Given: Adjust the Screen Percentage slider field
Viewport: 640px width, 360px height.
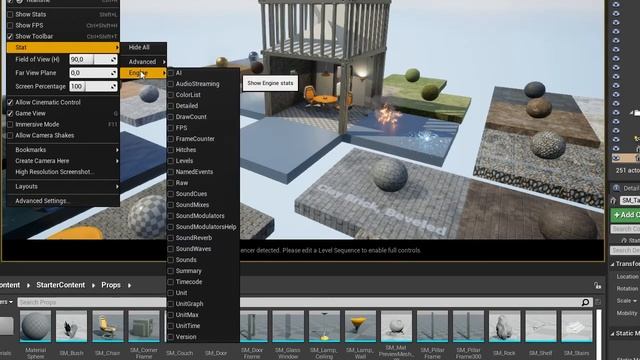Looking at the screenshot, I should point(93,87).
